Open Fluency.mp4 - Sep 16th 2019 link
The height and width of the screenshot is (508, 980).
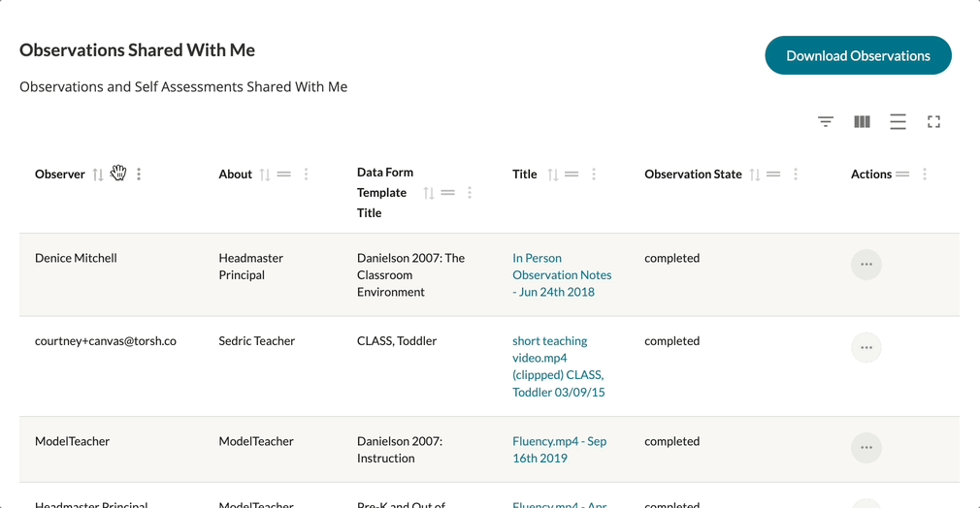click(x=559, y=449)
